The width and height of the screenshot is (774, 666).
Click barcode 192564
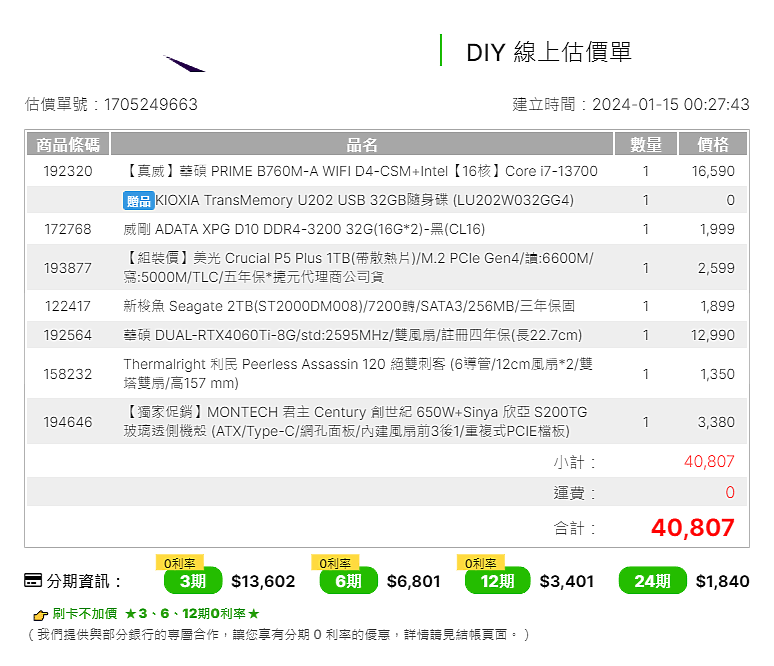[x=68, y=335]
